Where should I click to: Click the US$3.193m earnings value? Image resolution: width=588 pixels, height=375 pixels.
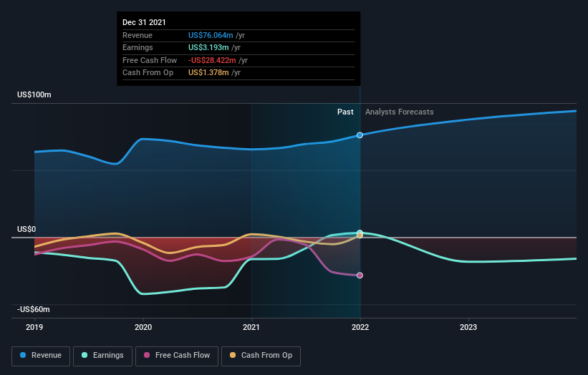208,47
